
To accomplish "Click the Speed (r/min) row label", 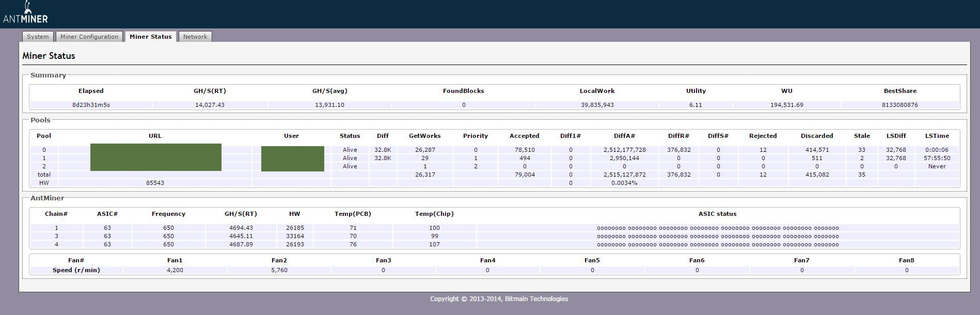I will click(x=76, y=270).
